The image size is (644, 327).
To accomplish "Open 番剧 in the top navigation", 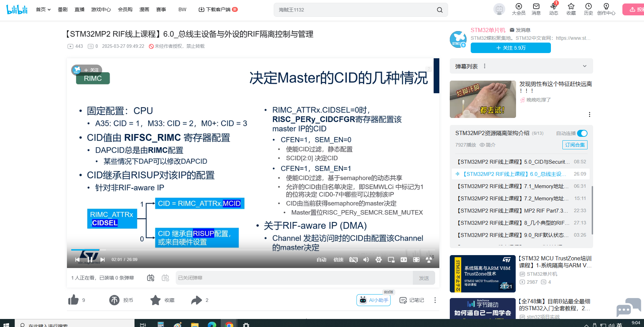I will [x=63, y=9].
